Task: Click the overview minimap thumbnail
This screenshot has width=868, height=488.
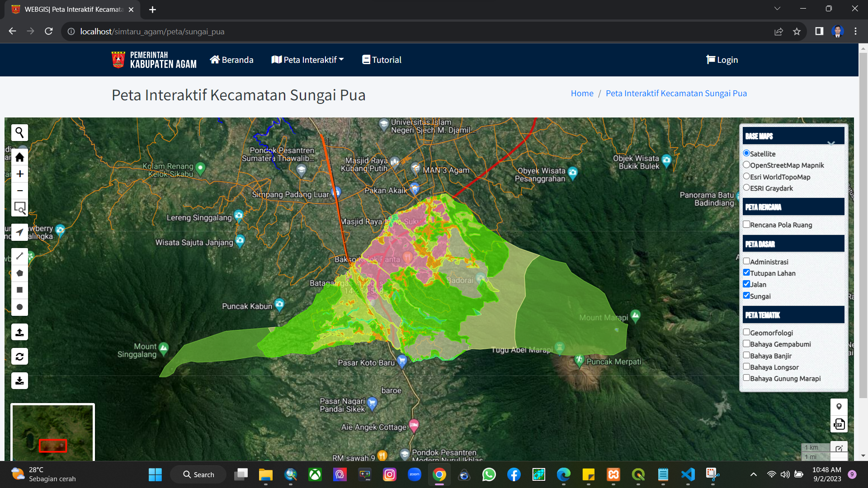Action: 52,432
